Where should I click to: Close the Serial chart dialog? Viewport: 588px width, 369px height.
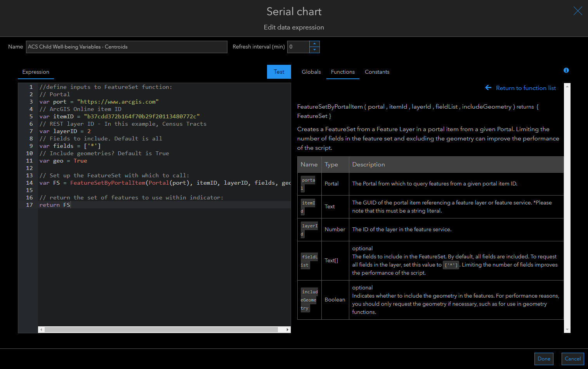pos(578,11)
